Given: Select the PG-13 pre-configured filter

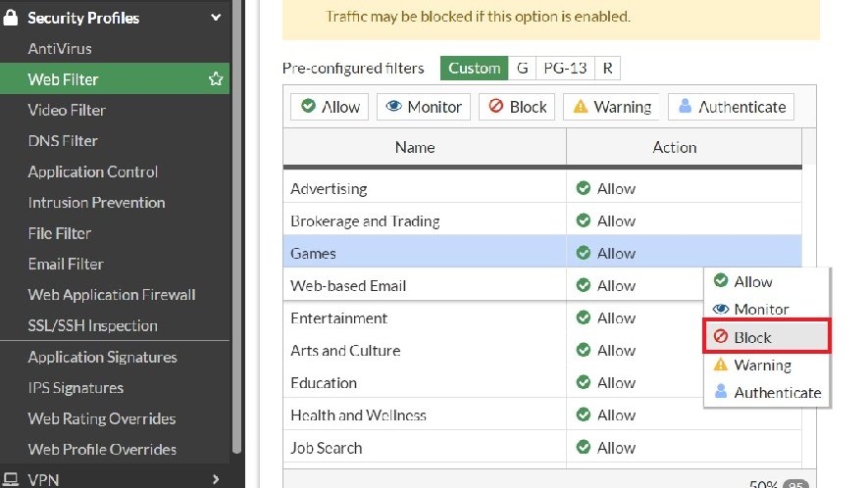Looking at the screenshot, I should click(x=565, y=68).
